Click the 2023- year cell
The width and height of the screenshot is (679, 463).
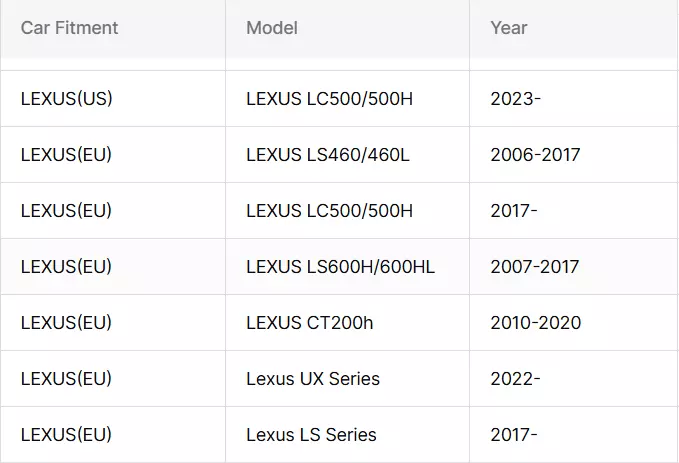[x=516, y=99]
